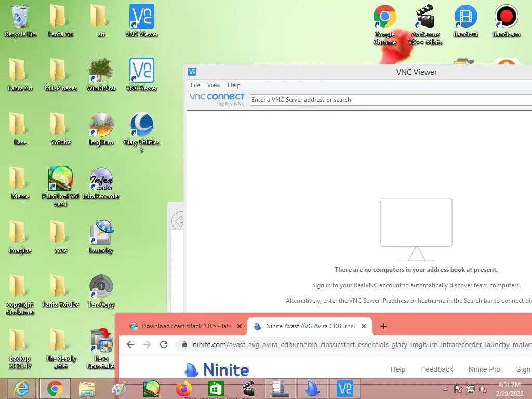This screenshot has width=532, height=399.
Task: Open Avidemux clapperboard icon in taskbar
Action: (x=248, y=389)
